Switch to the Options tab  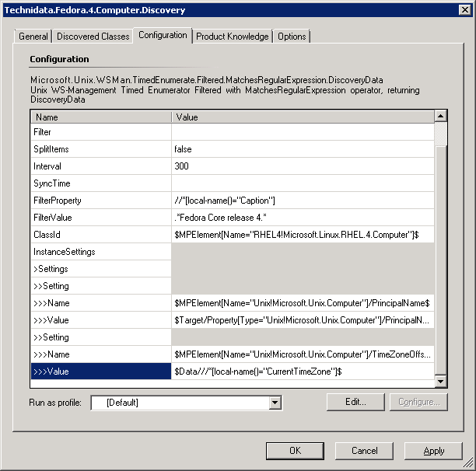point(292,37)
